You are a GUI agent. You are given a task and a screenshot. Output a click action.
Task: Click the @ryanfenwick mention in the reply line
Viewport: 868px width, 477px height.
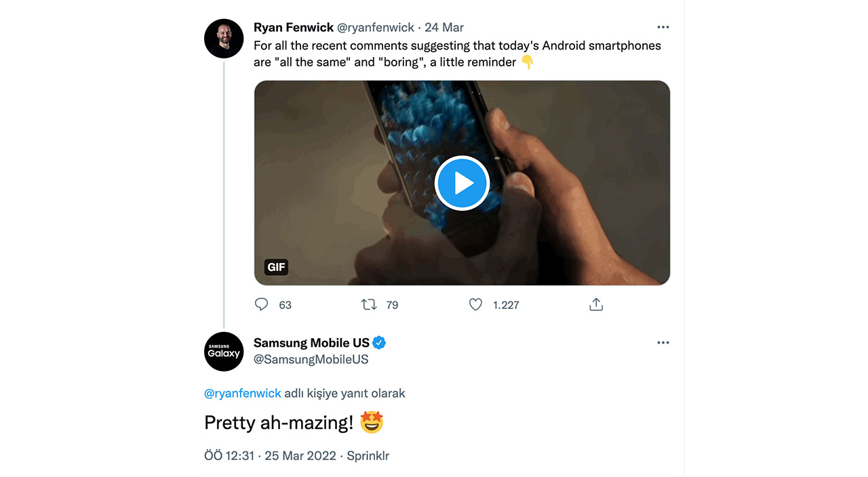[x=243, y=393]
